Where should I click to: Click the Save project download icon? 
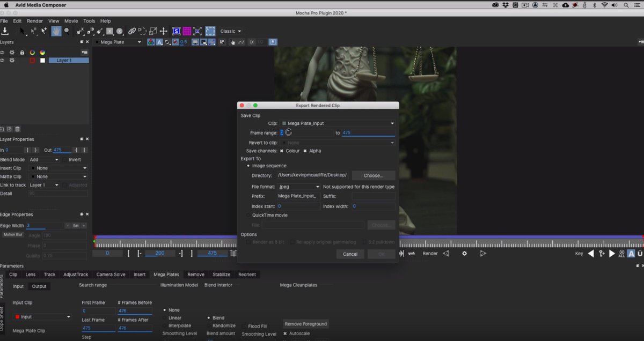click(5, 31)
